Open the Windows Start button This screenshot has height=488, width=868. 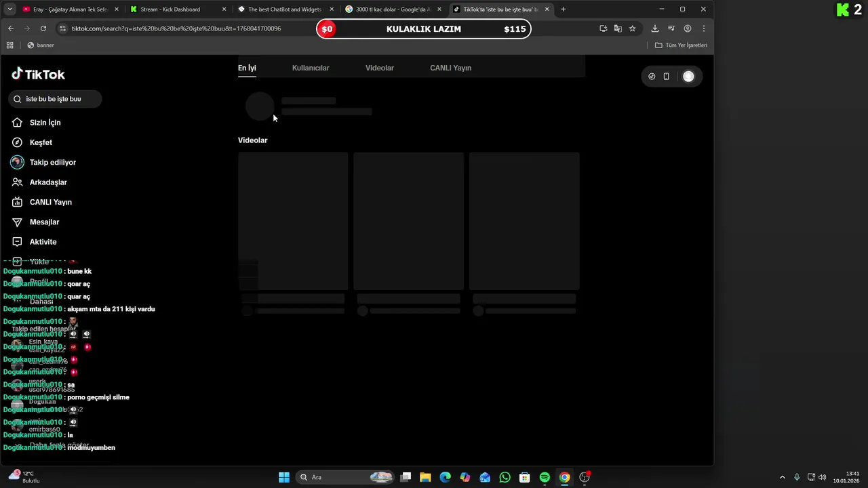(284, 477)
